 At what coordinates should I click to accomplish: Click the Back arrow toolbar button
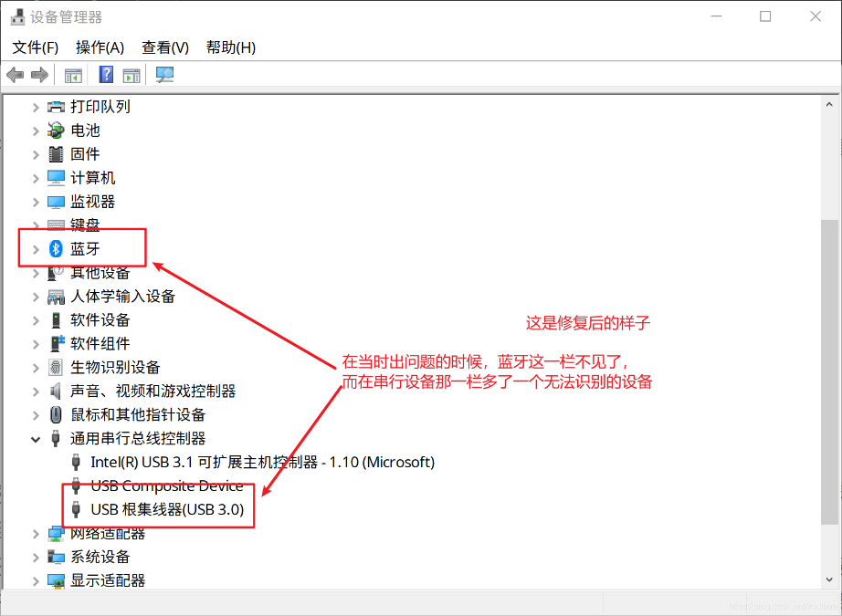click(x=15, y=75)
